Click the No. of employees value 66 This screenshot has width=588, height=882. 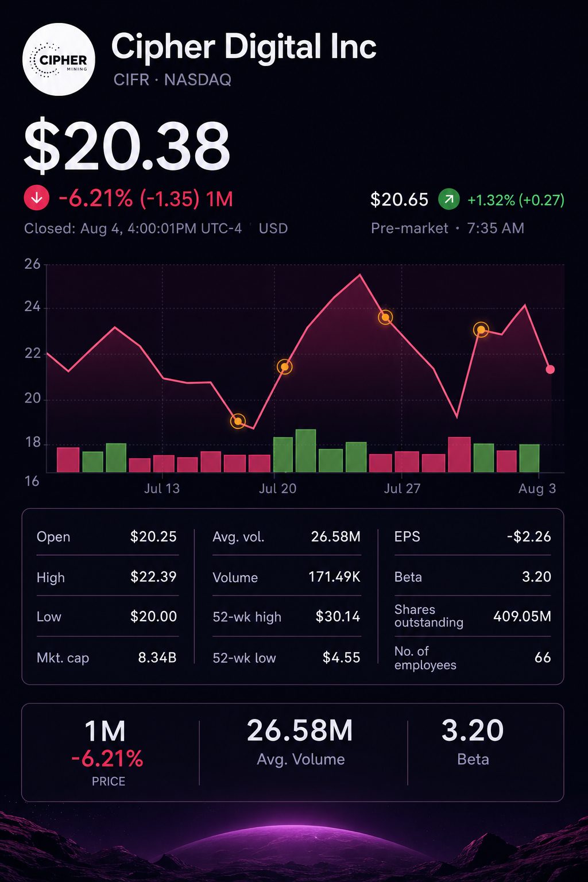[x=543, y=657]
